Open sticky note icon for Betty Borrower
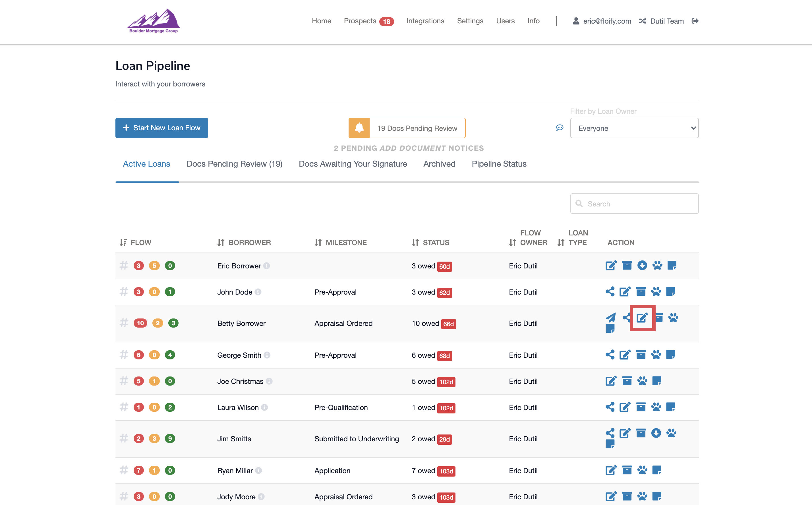Image resolution: width=812 pixels, height=505 pixels. (610, 329)
